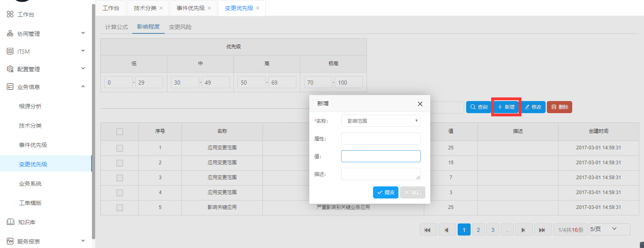Click the 工作台 sidebar icon
Viewport: 644px width, 248px height.
[10, 14]
